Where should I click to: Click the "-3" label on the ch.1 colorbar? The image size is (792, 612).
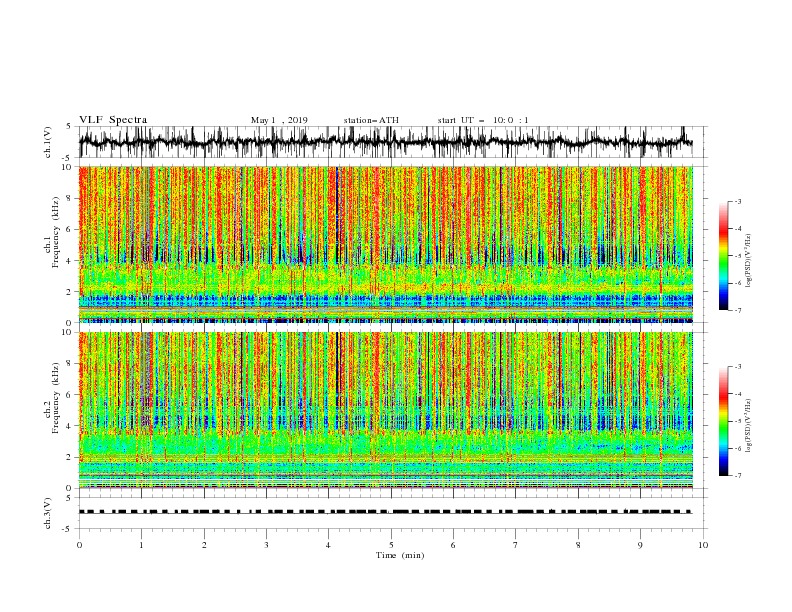(x=737, y=201)
